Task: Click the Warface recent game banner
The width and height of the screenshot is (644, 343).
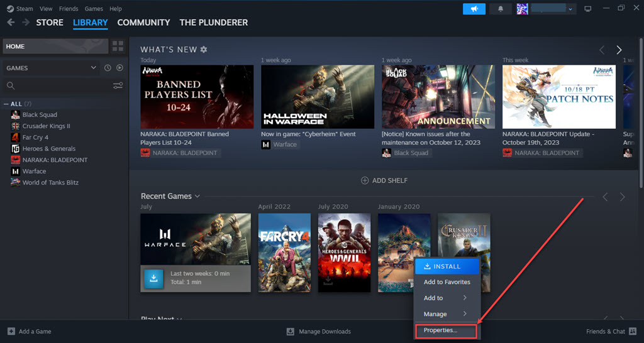Action: click(196, 239)
